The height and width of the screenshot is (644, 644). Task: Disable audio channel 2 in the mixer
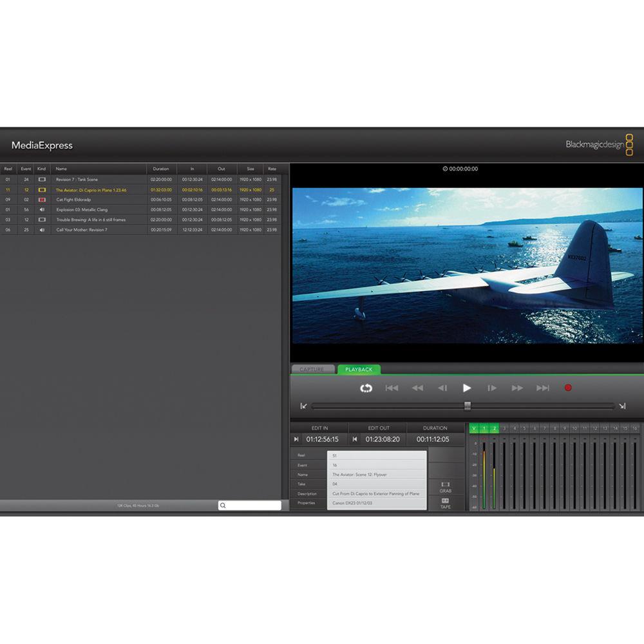(x=493, y=428)
